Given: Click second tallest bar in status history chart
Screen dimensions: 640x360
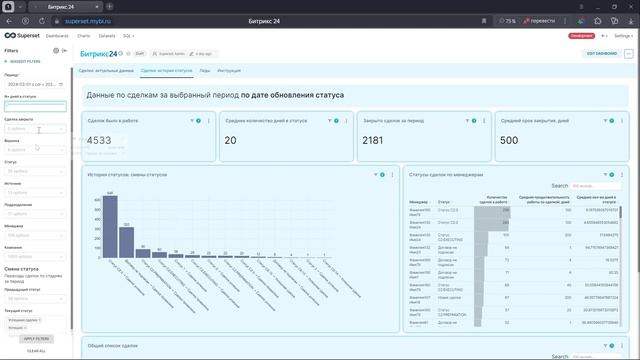Looking at the screenshot, I should click(126, 242).
